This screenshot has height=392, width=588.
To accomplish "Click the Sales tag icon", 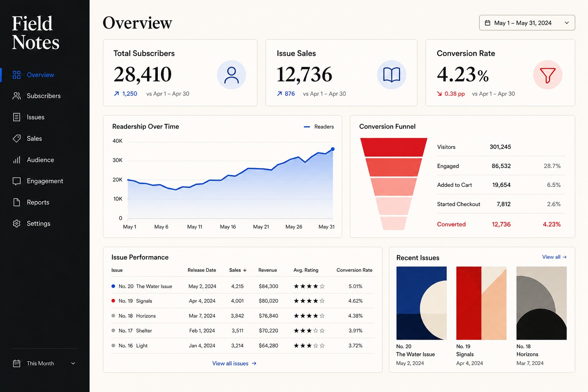I will click(16, 139).
